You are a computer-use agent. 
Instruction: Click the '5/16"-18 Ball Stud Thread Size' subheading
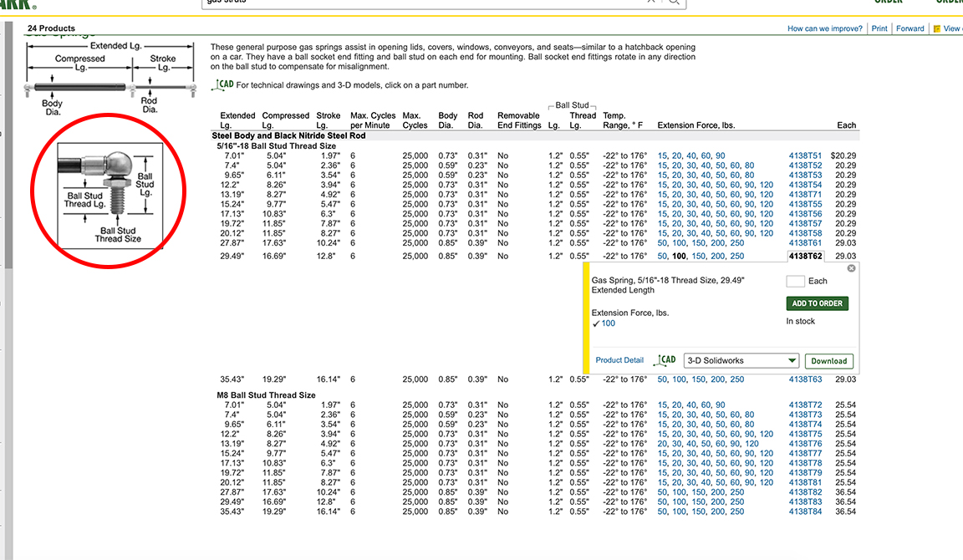(277, 146)
